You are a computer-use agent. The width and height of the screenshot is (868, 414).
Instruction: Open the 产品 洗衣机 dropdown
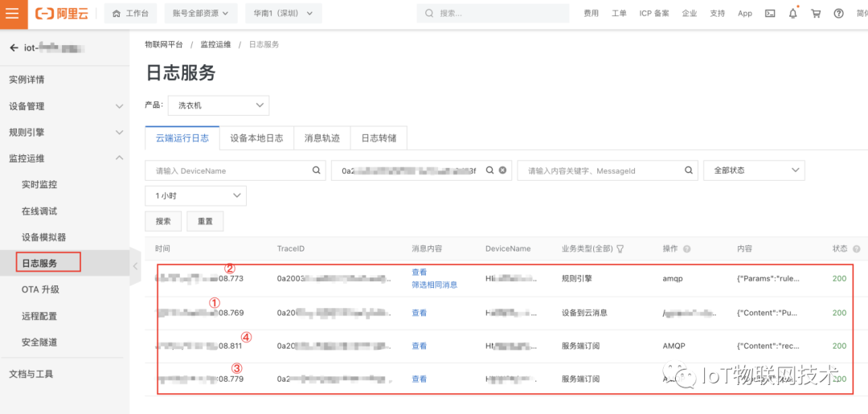point(219,105)
